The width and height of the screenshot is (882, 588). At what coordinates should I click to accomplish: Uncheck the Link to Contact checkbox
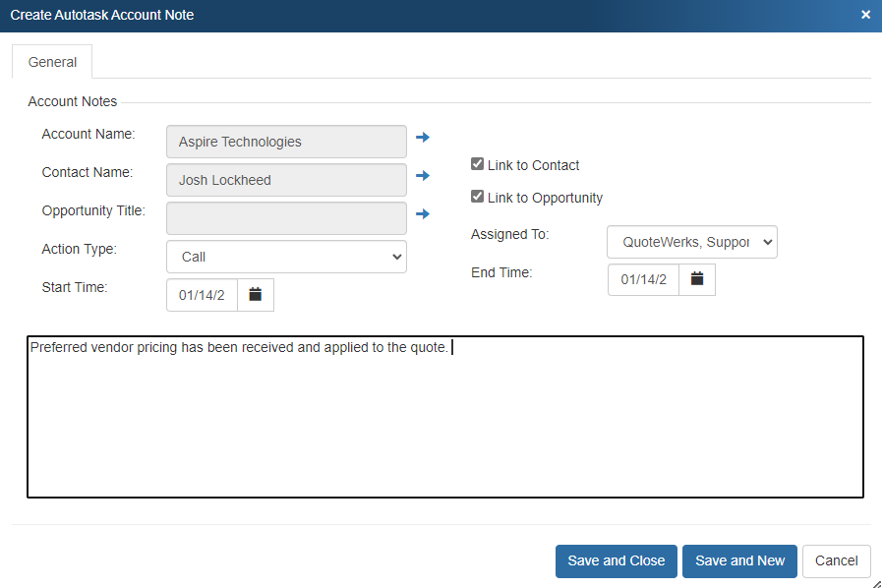[478, 165]
